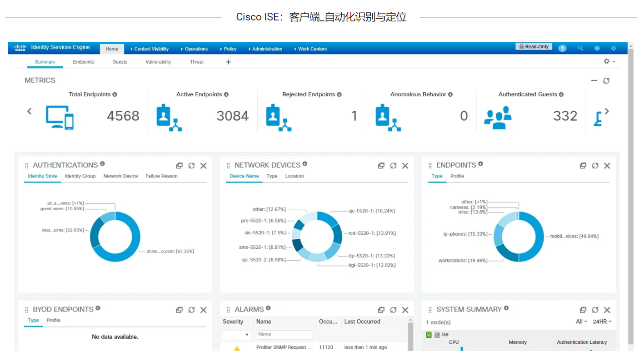This screenshot has width=644, height=351.
Task: Click the Total Endpoints devices icon
Action: (x=60, y=117)
